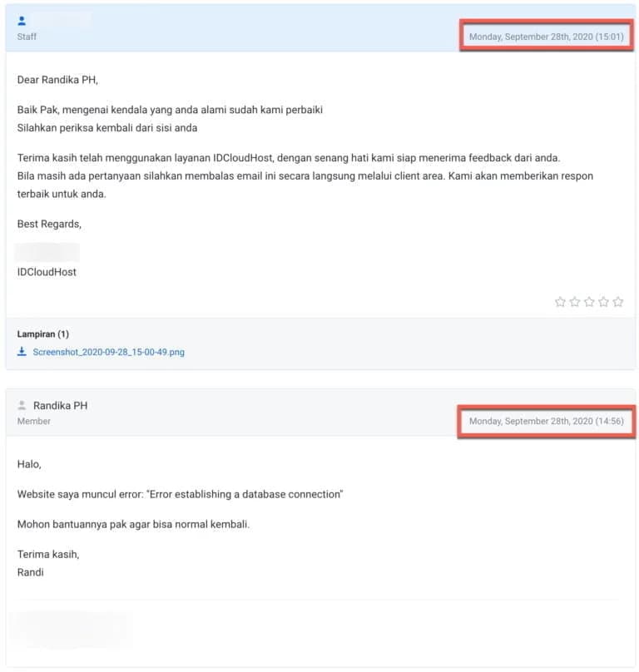The image size is (639, 672).
Task: Select the first rating star
Action: coord(560,302)
